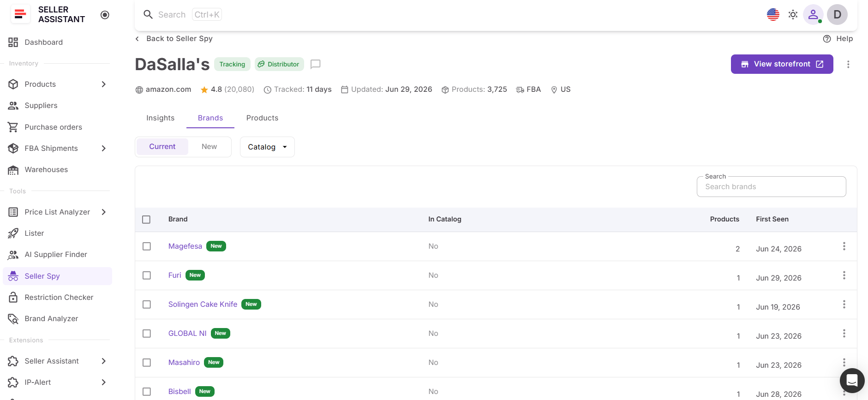The width and height of the screenshot is (868, 400).
Task: Open Brand Analyzer tool
Action: [57, 319]
